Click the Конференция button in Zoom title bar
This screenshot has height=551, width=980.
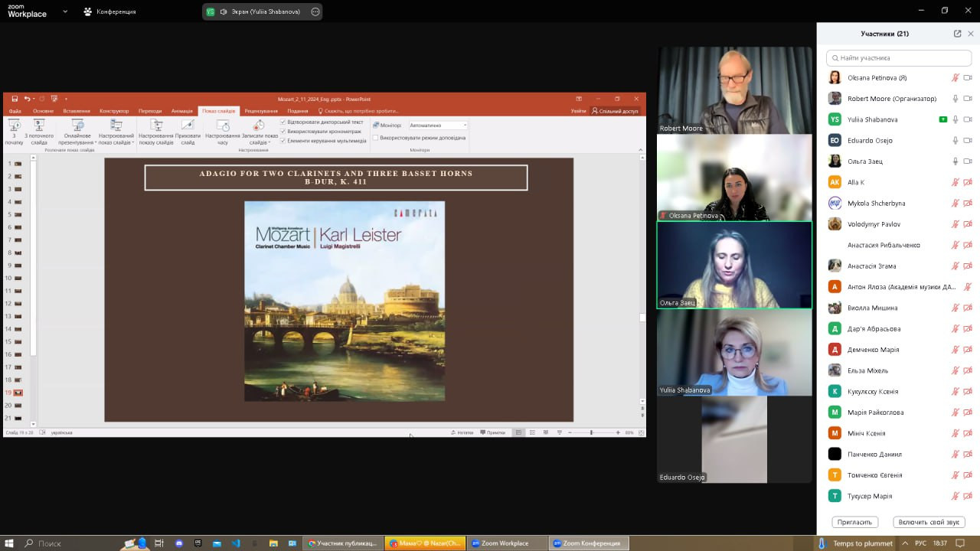pos(109,11)
